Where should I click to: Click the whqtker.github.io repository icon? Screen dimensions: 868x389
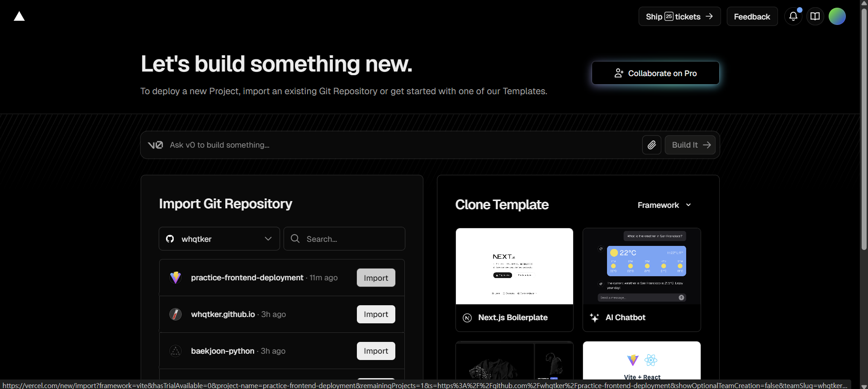pyautogui.click(x=175, y=314)
